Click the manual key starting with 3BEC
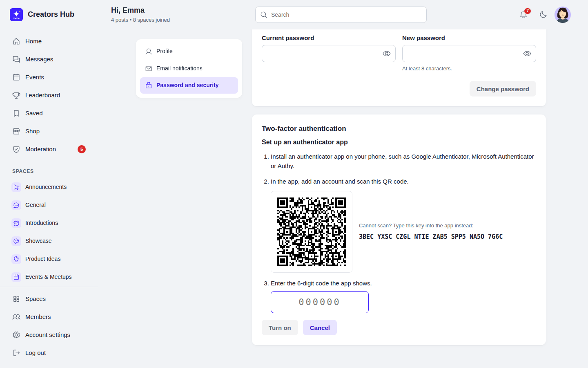This screenshot has height=368, width=588. tap(431, 236)
